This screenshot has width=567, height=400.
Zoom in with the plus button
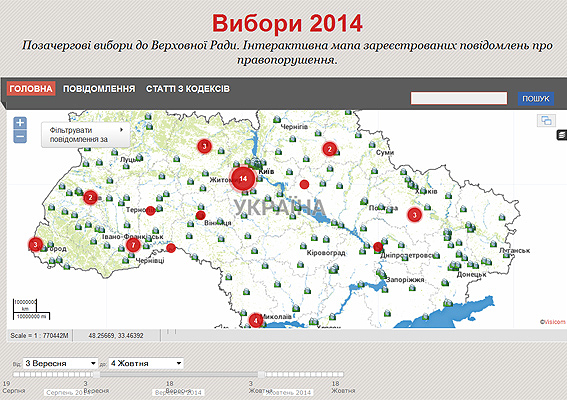tap(20, 123)
